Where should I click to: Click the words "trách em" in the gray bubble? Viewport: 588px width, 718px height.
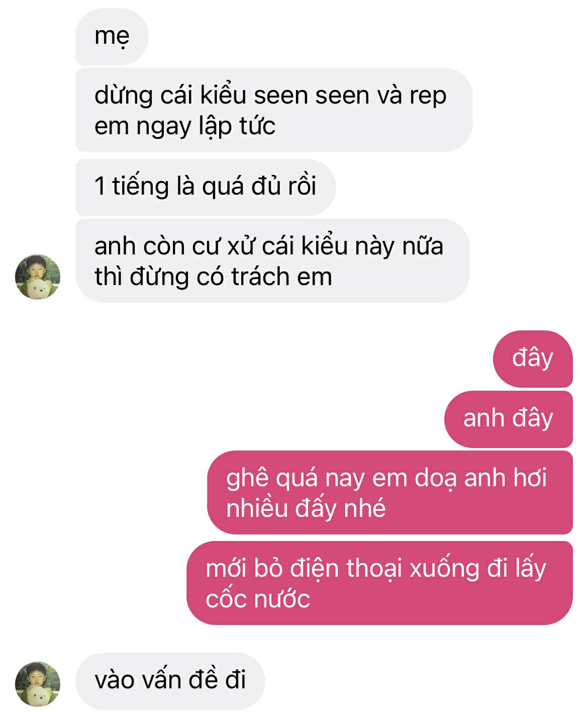[282, 277]
